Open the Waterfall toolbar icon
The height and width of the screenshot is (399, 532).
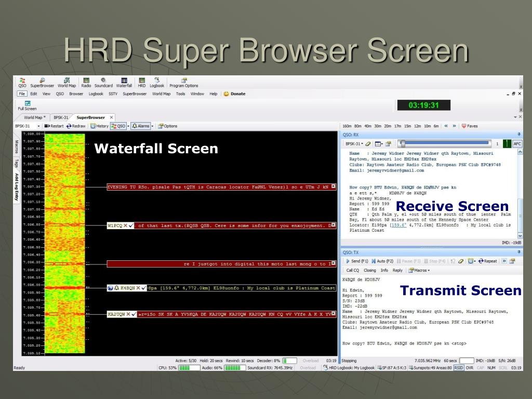click(x=124, y=83)
